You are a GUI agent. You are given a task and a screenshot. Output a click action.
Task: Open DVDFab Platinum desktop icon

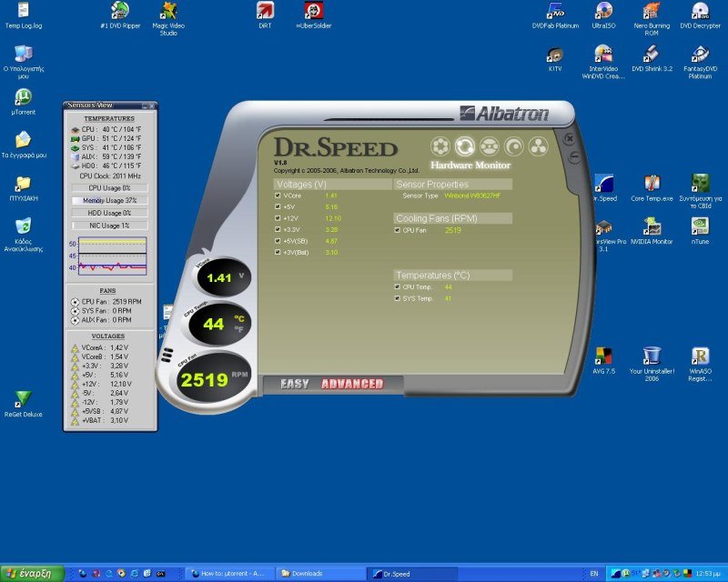point(555,15)
